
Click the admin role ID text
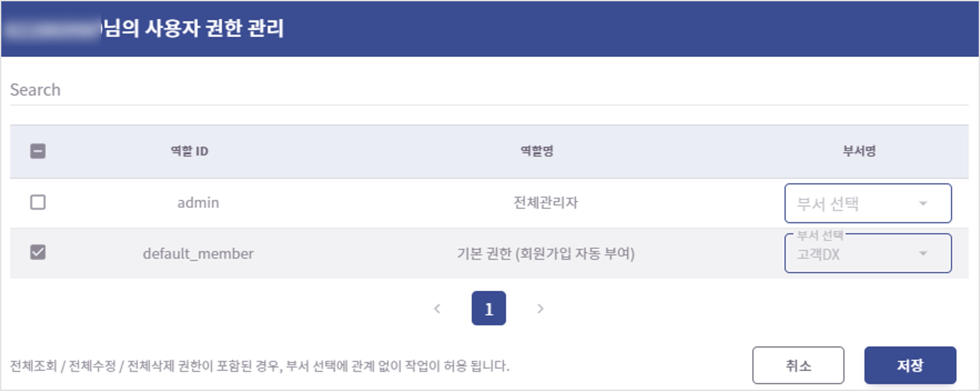(199, 202)
